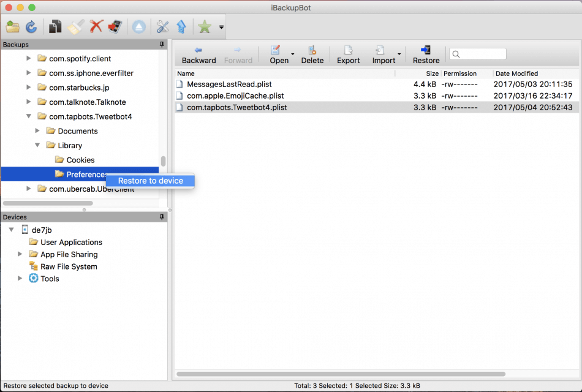Image resolution: width=582 pixels, height=392 pixels.
Task: Click the 4.4 kB size value
Action: (425, 85)
